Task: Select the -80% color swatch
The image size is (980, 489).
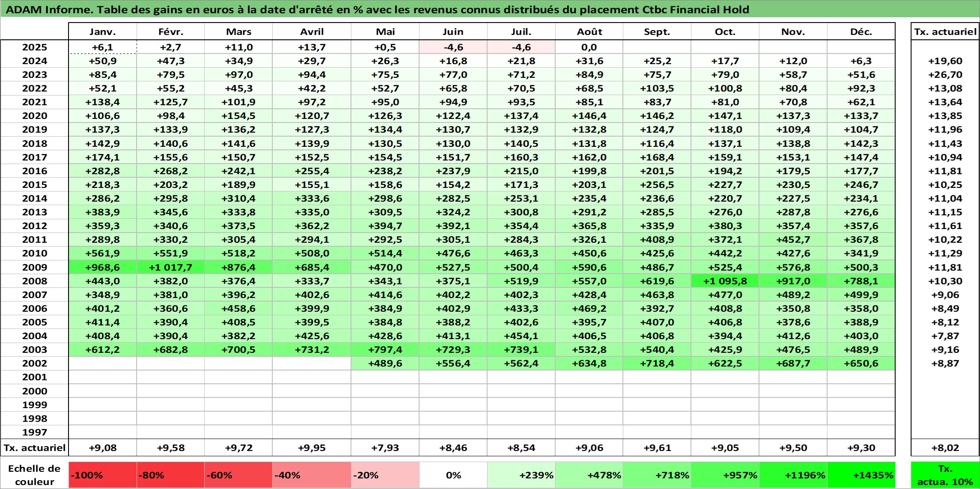Action: pyautogui.click(x=171, y=475)
